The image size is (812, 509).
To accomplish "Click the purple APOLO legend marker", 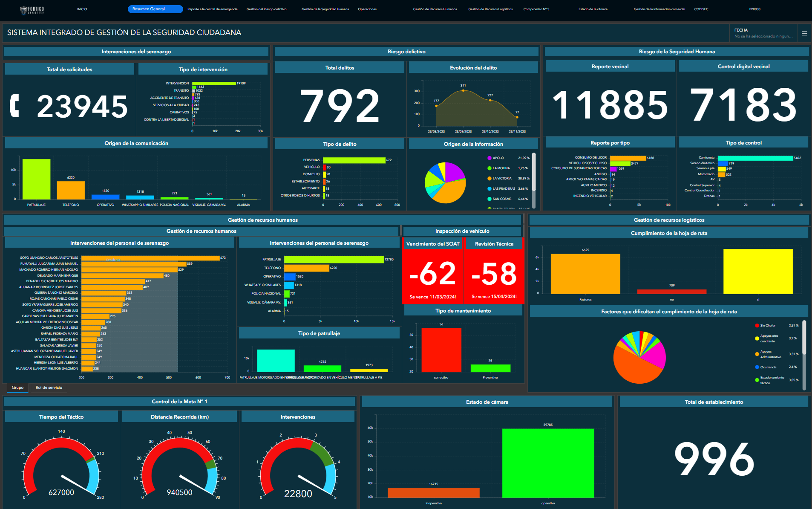I will pyautogui.click(x=490, y=158).
